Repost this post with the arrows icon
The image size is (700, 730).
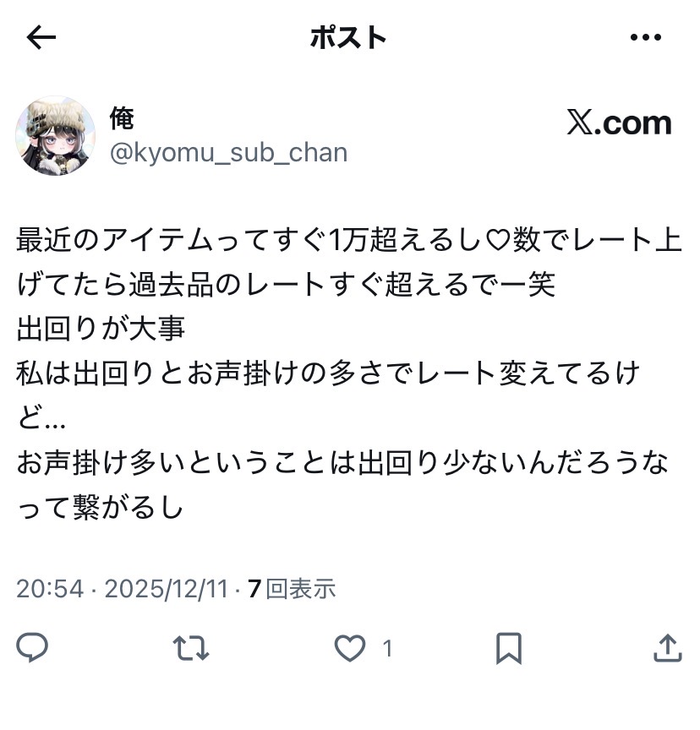pos(191,648)
